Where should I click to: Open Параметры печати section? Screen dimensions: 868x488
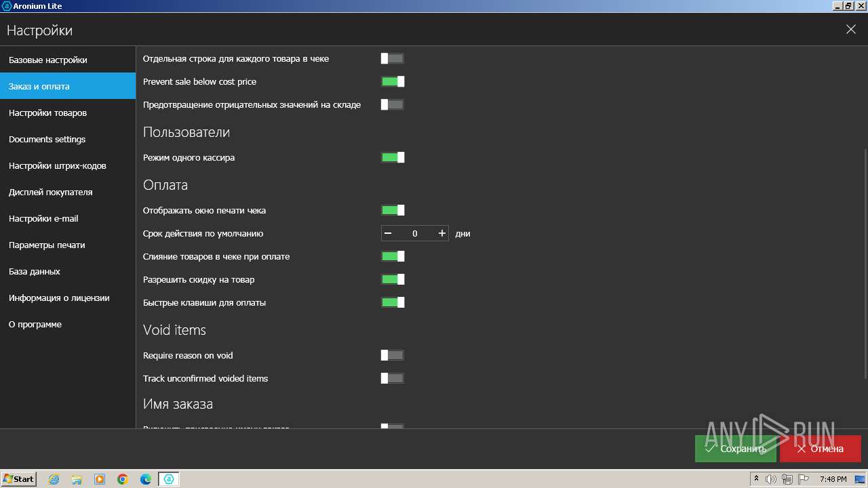(68, 245)
